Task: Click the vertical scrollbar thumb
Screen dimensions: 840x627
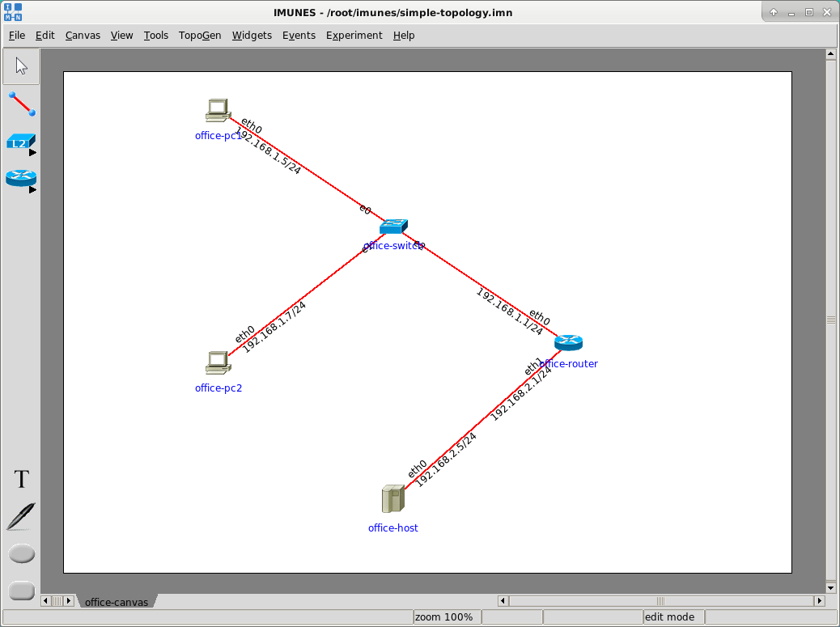Action: click(831, 320)
